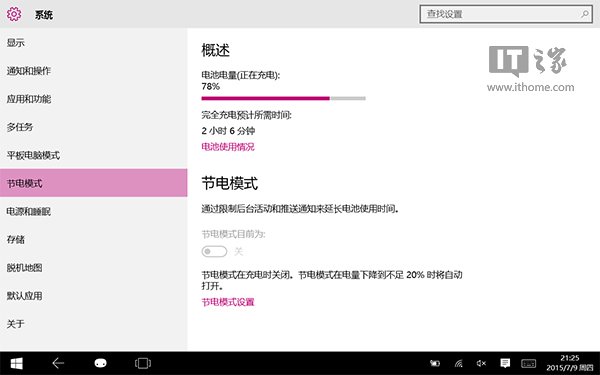The width and height of the screenshot is (600, 375).
Task: Click the 78% battery value
Action: point(210,86)
